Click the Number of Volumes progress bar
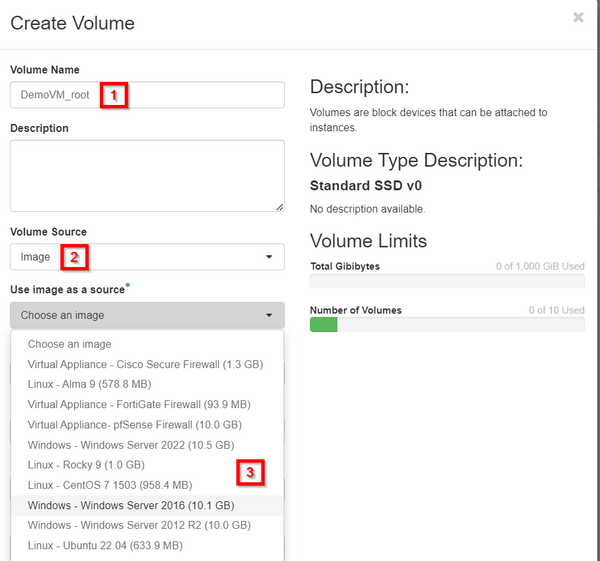 (447, 325)
